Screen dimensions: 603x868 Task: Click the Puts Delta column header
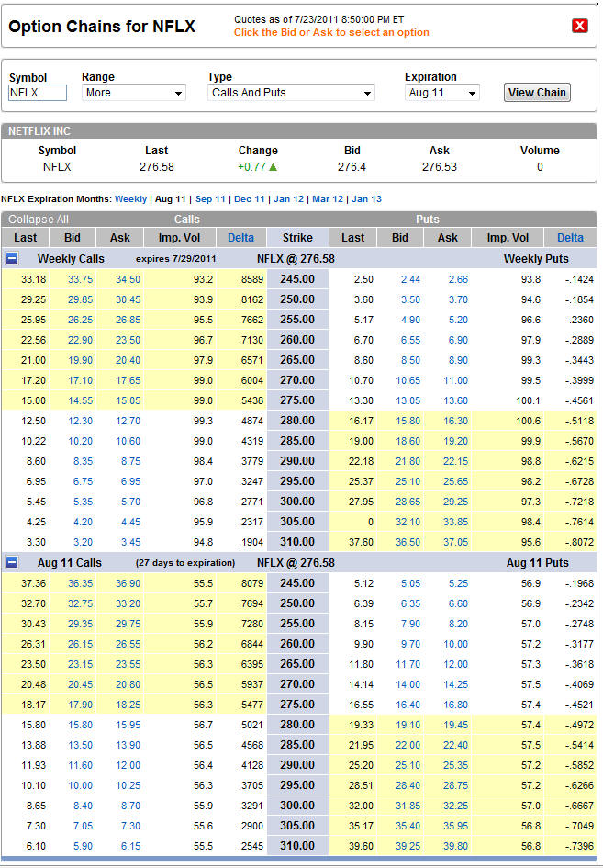point(570,237)
